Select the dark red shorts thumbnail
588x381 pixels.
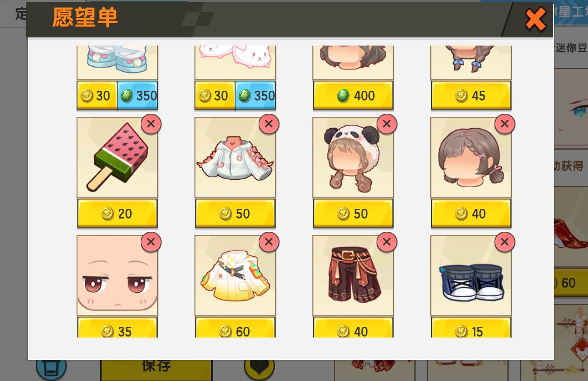point(353,275)
